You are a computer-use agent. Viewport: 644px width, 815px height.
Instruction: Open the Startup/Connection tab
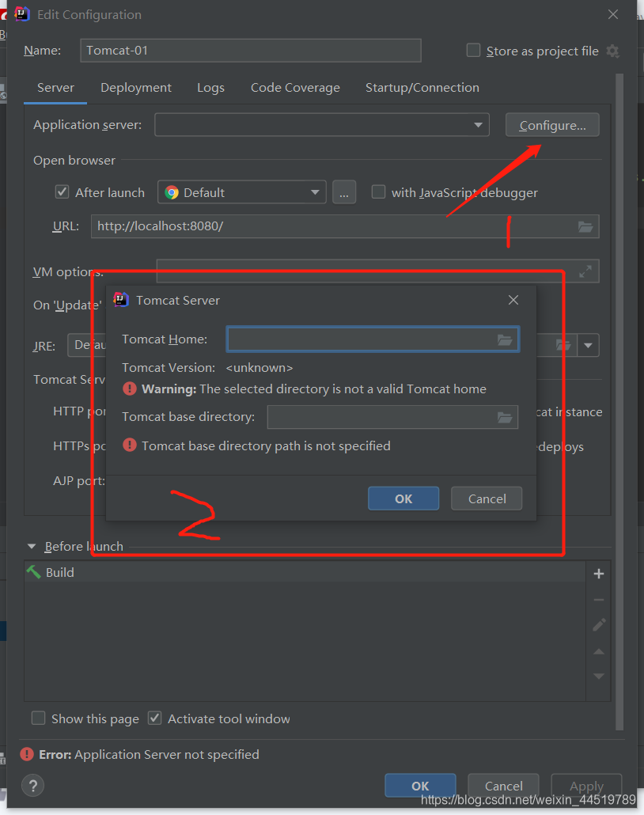[422, 87]
